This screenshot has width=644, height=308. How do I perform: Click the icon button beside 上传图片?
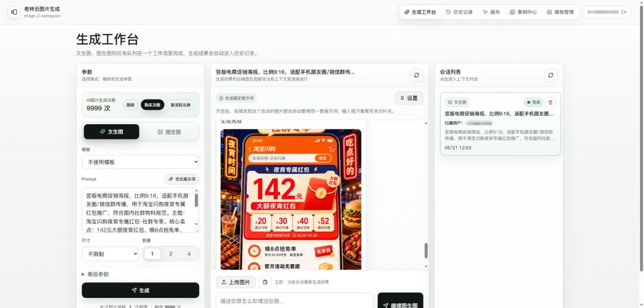[265, 282]
